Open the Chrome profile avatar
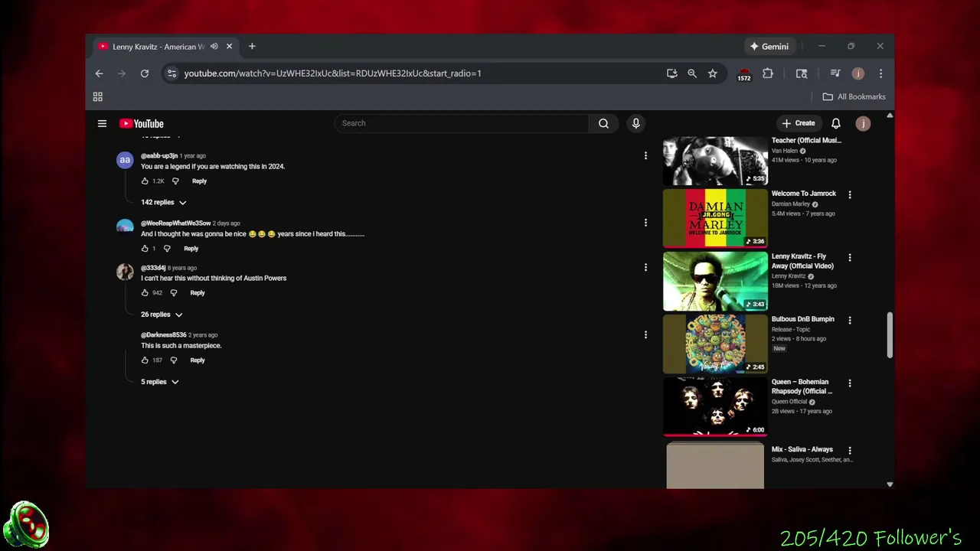 coord(857,73)
